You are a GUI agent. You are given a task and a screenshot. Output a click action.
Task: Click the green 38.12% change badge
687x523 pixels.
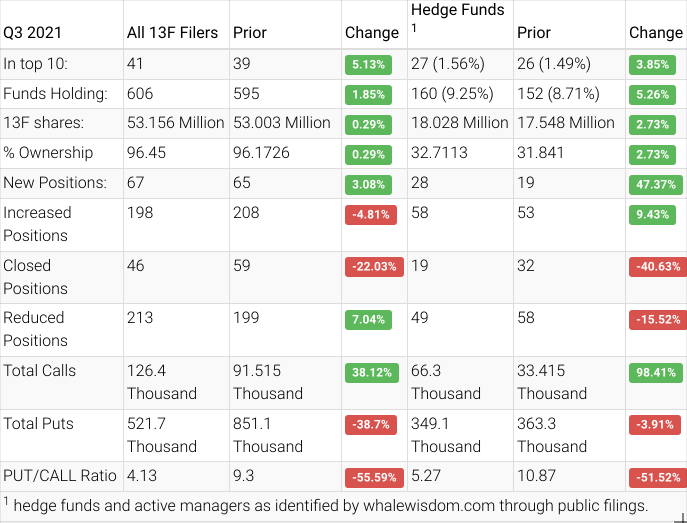372,372
